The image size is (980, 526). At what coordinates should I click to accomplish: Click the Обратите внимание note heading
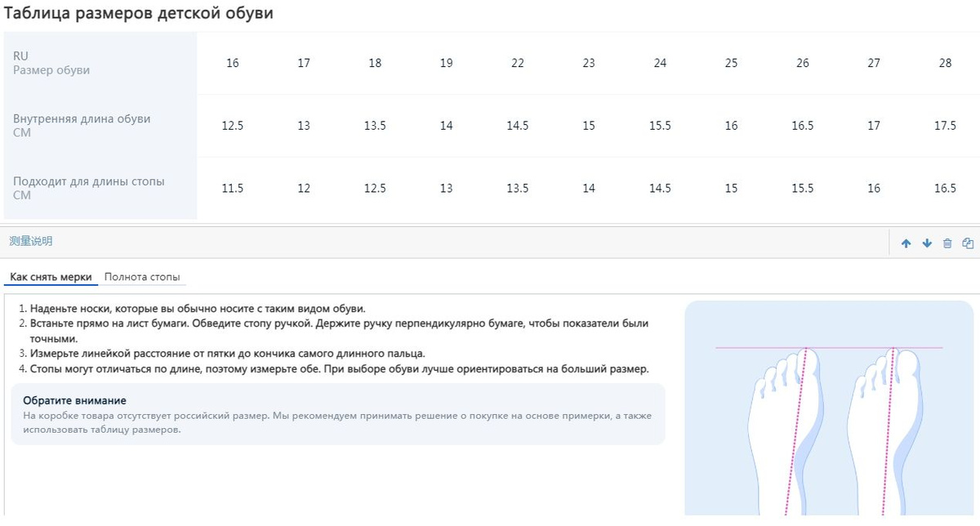[74, 400]
